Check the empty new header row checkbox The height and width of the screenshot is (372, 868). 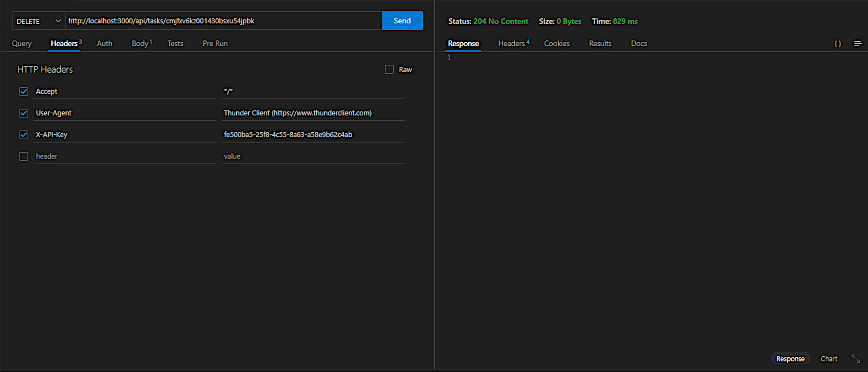pos(24,156)
